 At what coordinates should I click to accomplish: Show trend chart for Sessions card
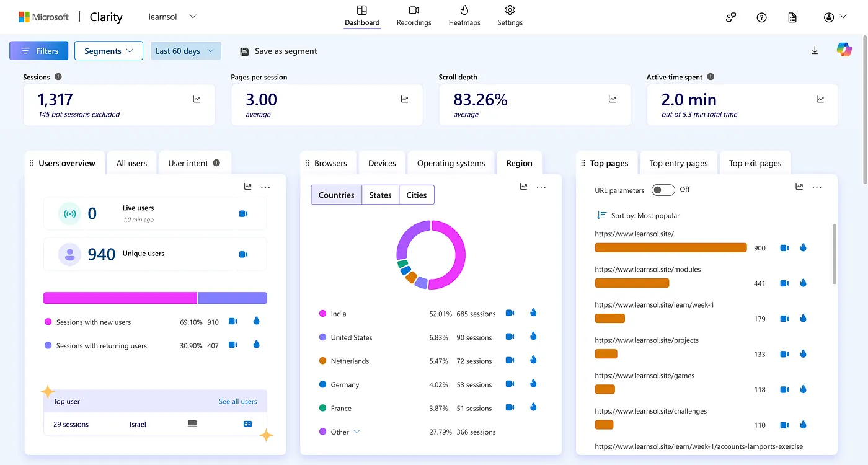tap(197, 99)
